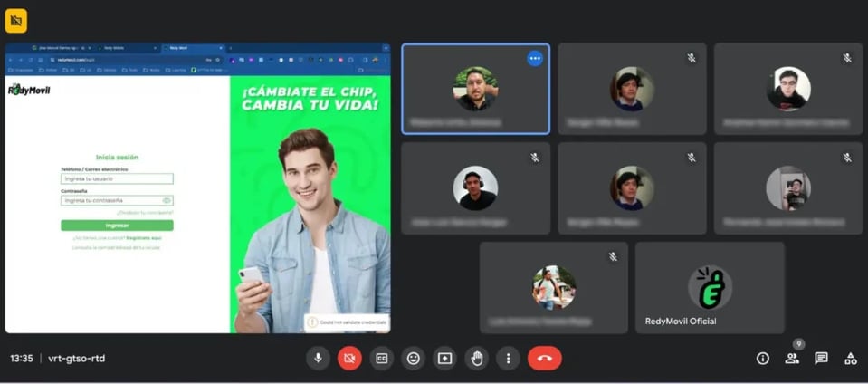Click the 13:35 clock in the call bar

22,359
